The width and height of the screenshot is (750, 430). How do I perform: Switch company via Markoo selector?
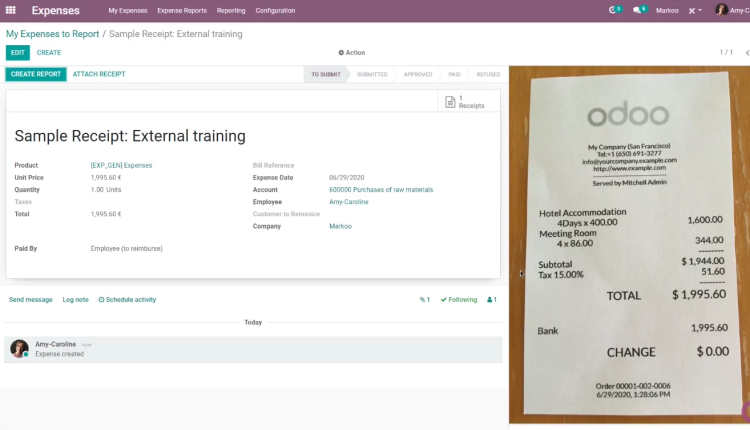[667, 11]
